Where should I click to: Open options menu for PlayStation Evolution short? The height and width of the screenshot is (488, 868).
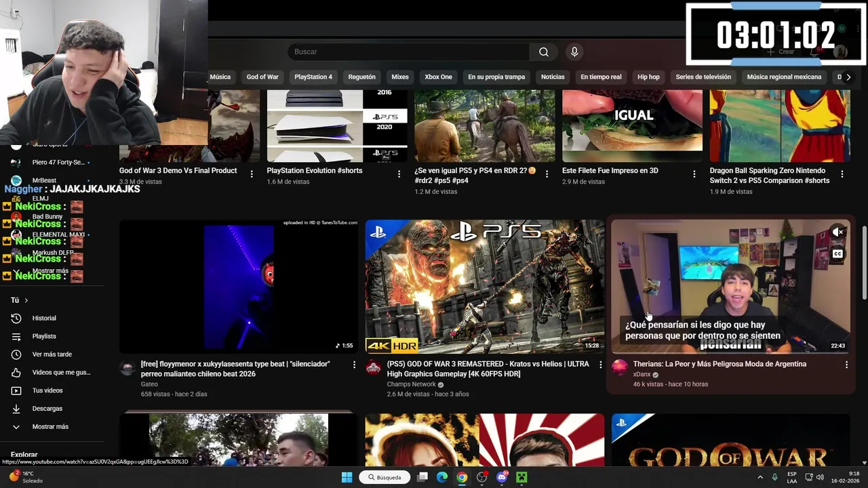(399, 174)
